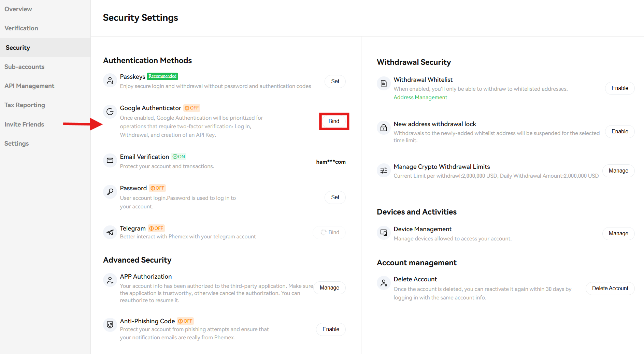Navigate to Tax Reporting

click(x=25, y=105)
